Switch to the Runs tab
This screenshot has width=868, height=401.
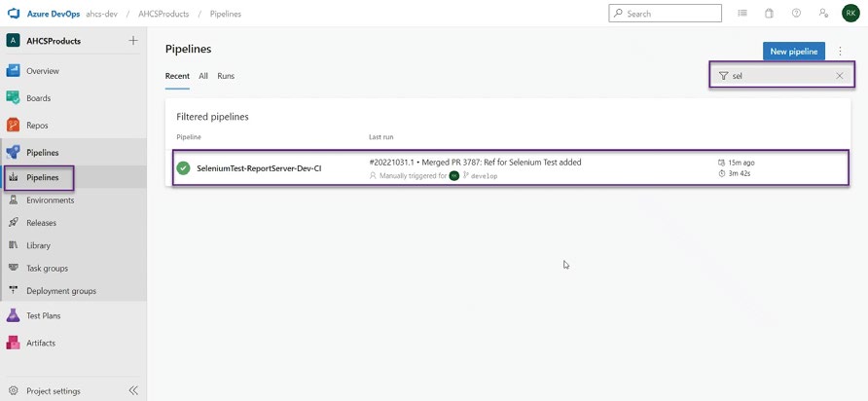226,76
